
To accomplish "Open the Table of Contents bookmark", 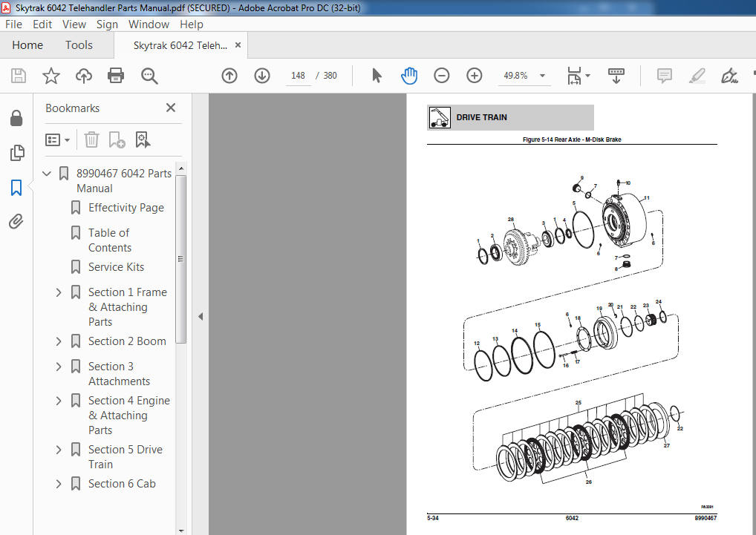I will coord(109,240).
